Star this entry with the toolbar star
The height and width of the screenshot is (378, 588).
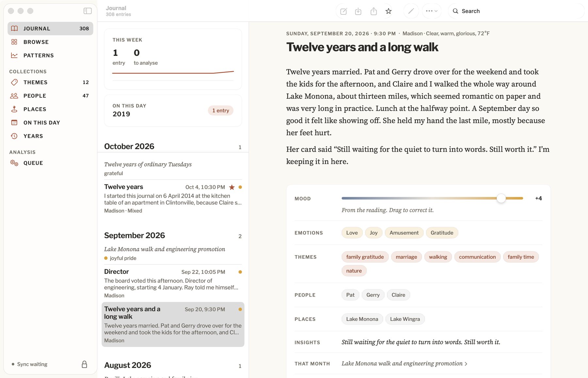388,11
